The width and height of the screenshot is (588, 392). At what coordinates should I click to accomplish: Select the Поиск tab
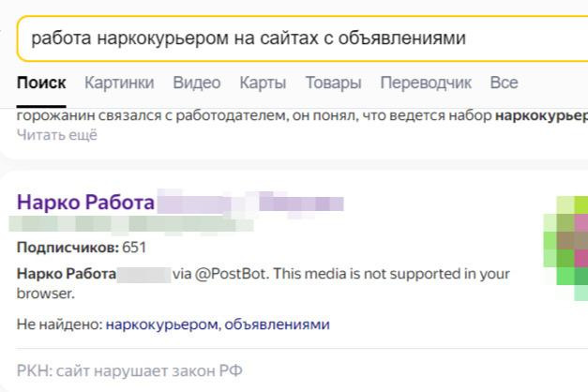pyautogui.click(x=41, y=83)
